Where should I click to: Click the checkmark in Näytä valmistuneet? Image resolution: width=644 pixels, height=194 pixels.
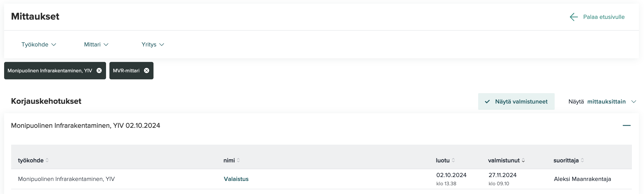click(x=487, y=102)
